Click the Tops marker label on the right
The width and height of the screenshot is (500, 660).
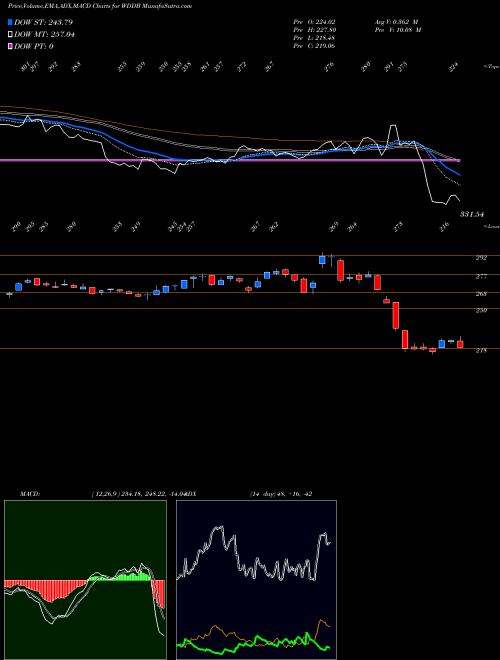pos(491,67)
